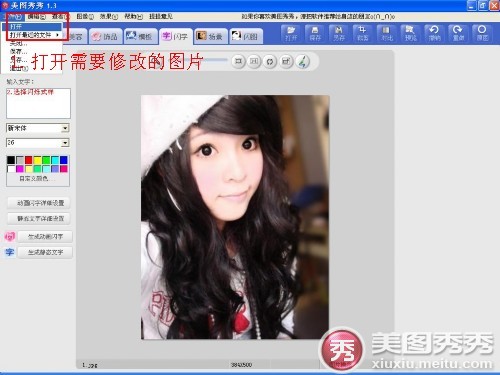Screen dimensions: 500x375
Task: Click the 原图 original image icon
Action: [482, 33]
